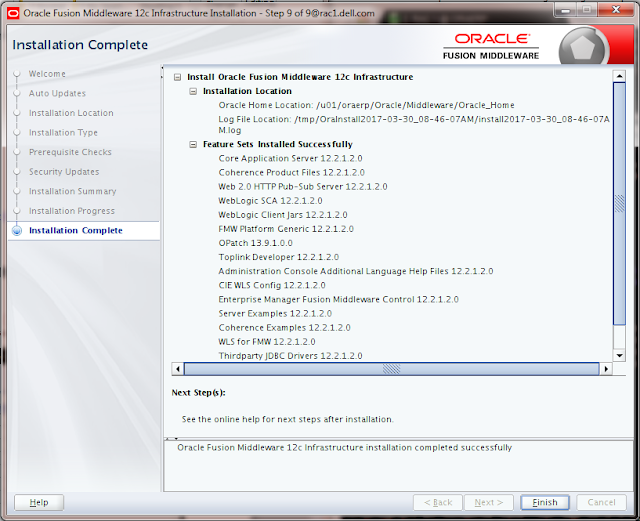Select WLS for FMW 12.2.1.2.0
Screen dimensions: 640x521
click(267, 342)
